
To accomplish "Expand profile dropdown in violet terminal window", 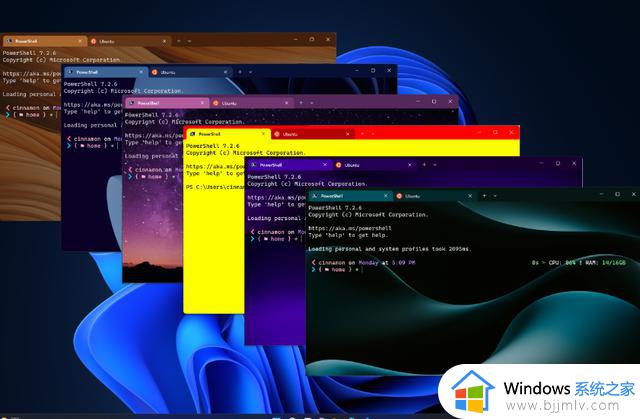I will click(435, 164).
